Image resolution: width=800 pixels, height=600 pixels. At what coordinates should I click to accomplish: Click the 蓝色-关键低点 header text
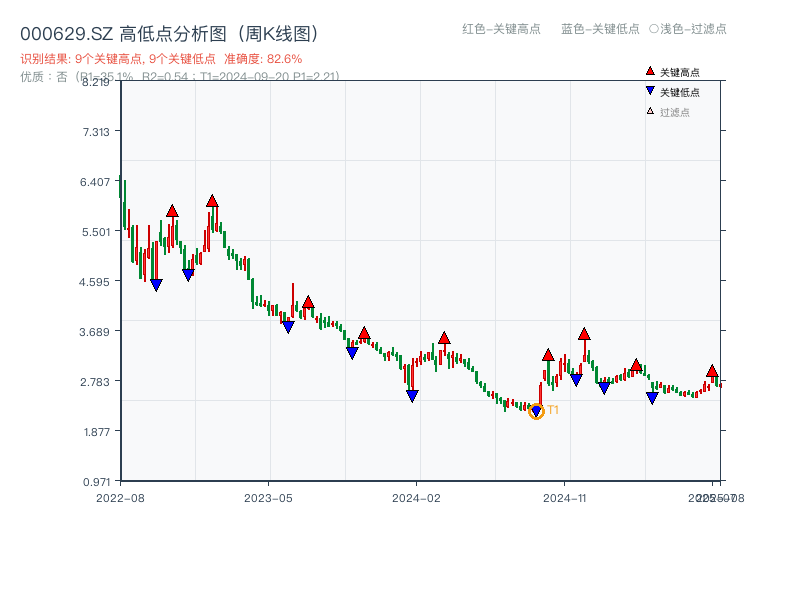600,29
